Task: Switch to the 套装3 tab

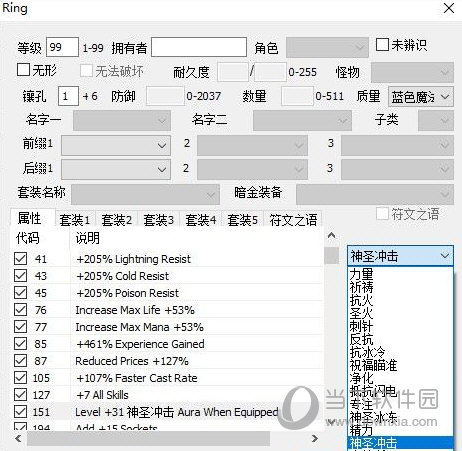Action: tap(159, 220)
